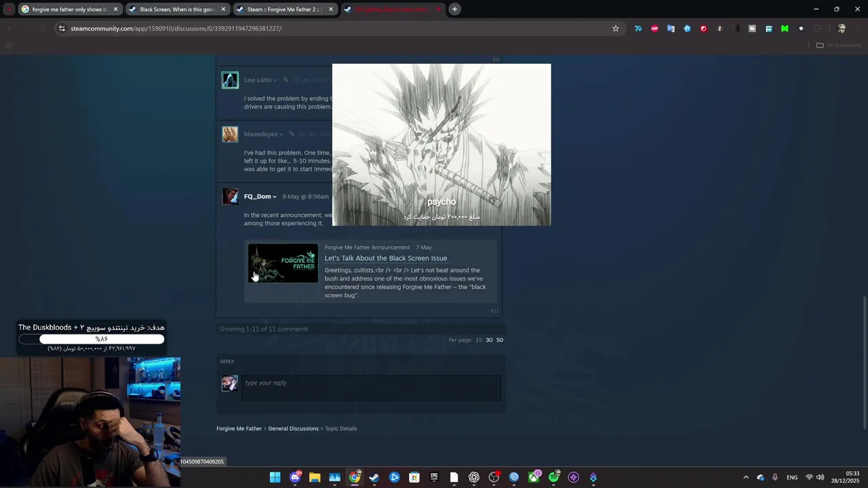Go to Forgive Me Father breadcrumb link
The image size is (868, 488).
coord(239,428)
